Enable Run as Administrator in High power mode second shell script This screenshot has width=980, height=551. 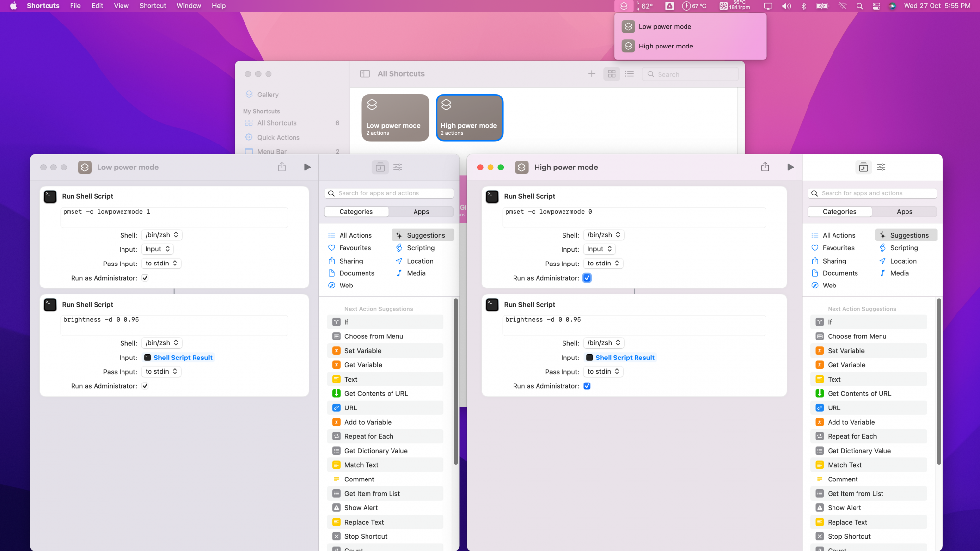pos(586,385)
